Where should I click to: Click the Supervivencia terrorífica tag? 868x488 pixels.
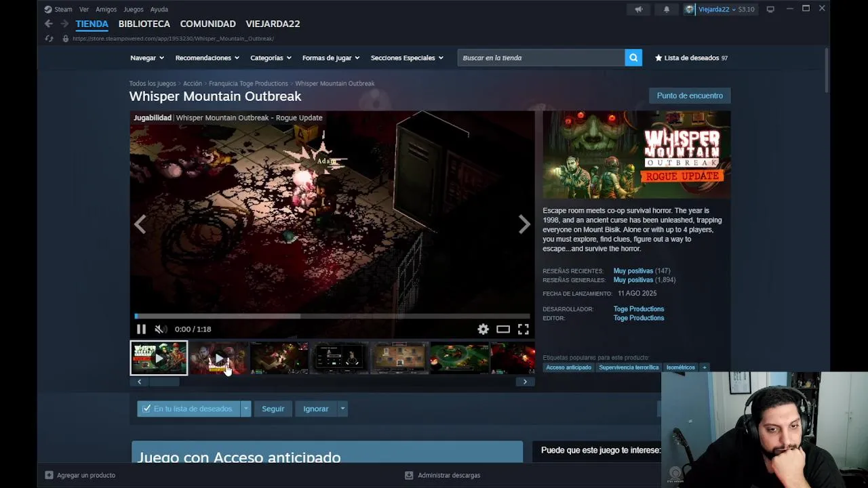tap(629, 367)
